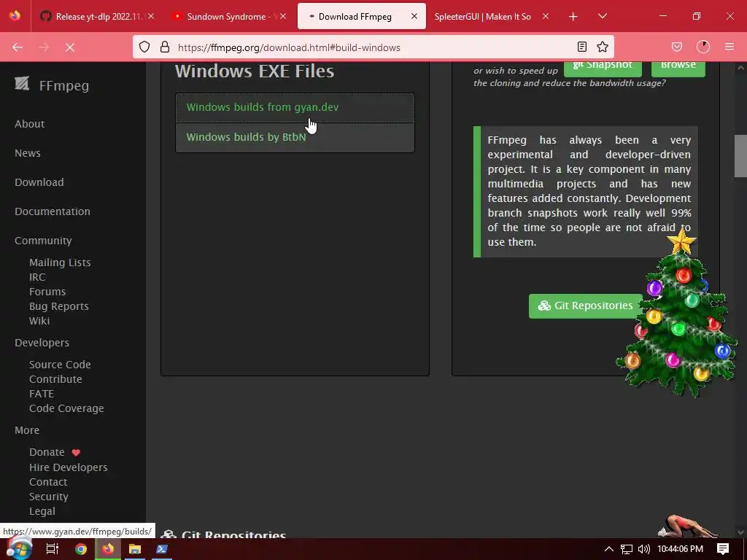Screen dimensions: 747x560
Task: Open File Explorer from the taskbar
Action: [x=135, y=549]
